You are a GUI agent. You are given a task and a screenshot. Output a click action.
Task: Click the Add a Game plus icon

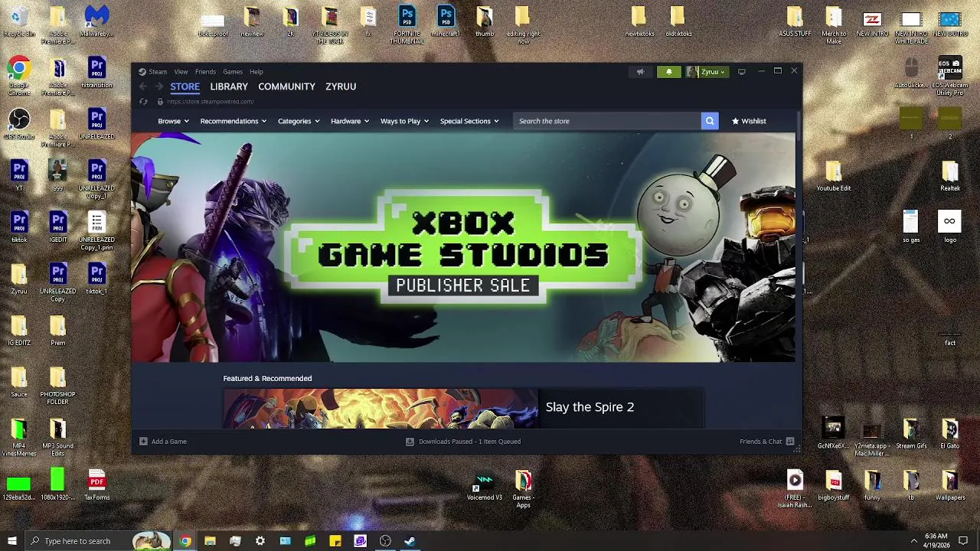coord(143,442)
